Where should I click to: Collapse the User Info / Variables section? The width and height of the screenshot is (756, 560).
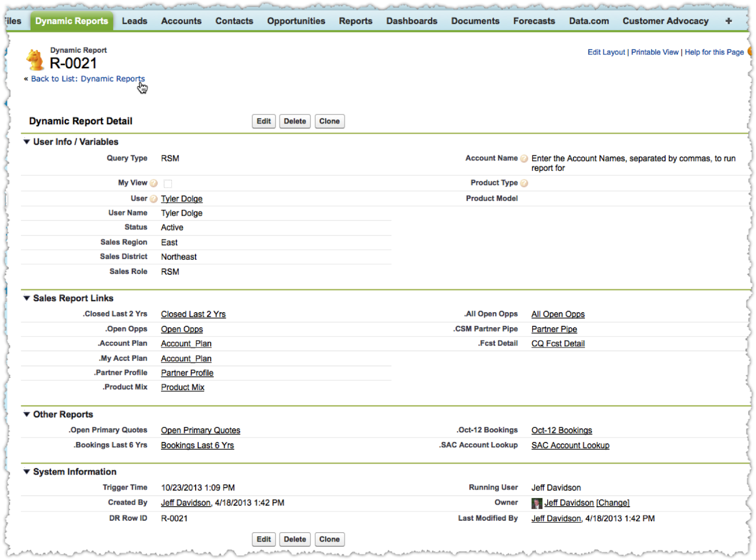27,142
